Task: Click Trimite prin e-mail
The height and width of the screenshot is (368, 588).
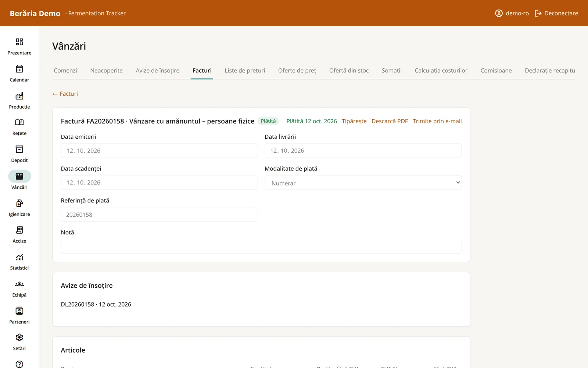Action: pyautogui.click(x=437, y=121)
